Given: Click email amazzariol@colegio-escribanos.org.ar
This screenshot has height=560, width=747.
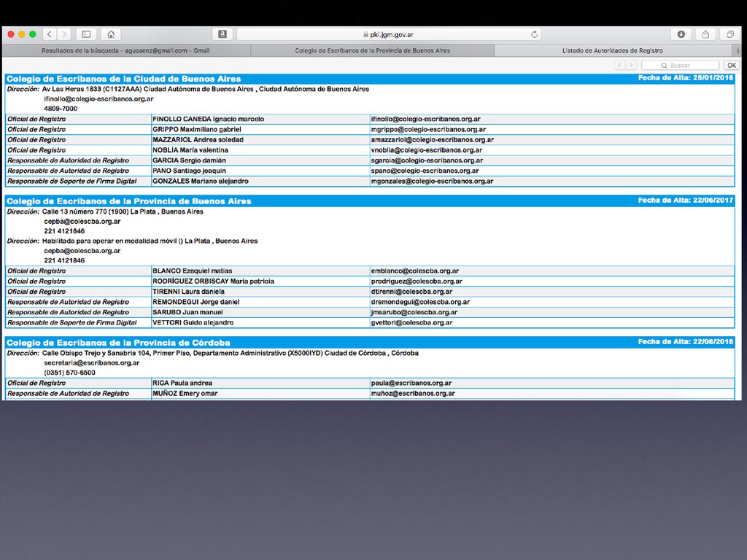Looking at the screenshot, I should point(433,140).
